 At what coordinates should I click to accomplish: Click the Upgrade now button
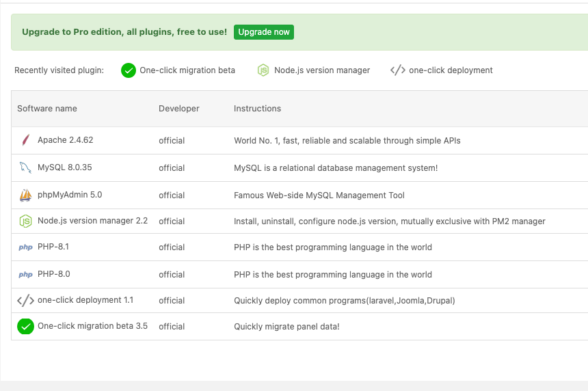click(264, 32)
